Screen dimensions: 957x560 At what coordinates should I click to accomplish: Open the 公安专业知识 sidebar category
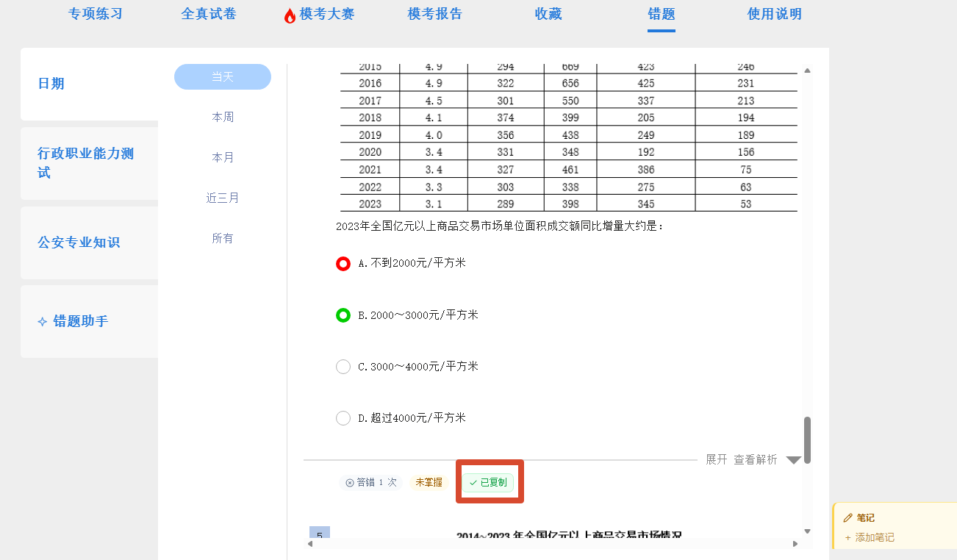pos(89,243)
